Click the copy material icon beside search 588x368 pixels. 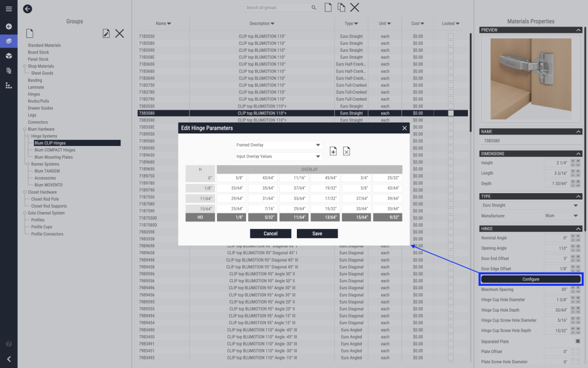pyautogui.click(x=342, y=7)
